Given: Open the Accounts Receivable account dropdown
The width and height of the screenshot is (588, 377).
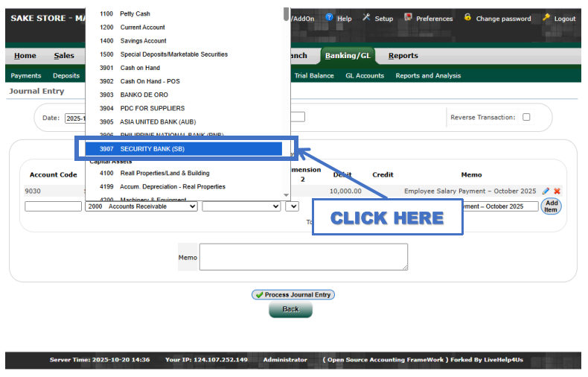Looking at the screenshot, I should pos(141,206).
